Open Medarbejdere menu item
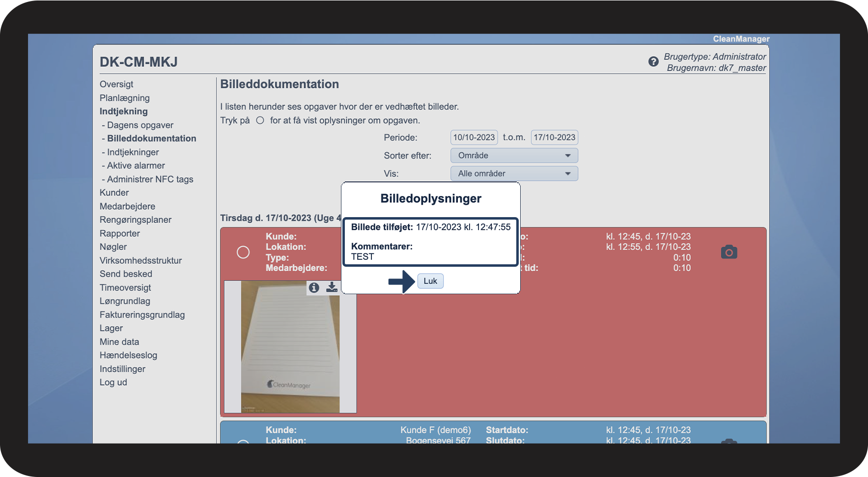Image resolution: width=868 pixels, height=477 pixels. click(128, 206)
